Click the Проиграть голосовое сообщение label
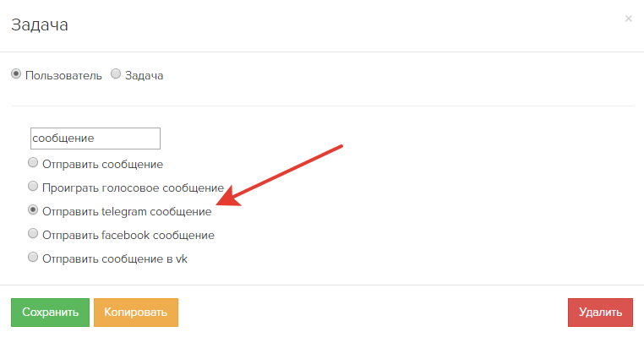This screenshot has height=337, width=644. (x=133, y=188)
